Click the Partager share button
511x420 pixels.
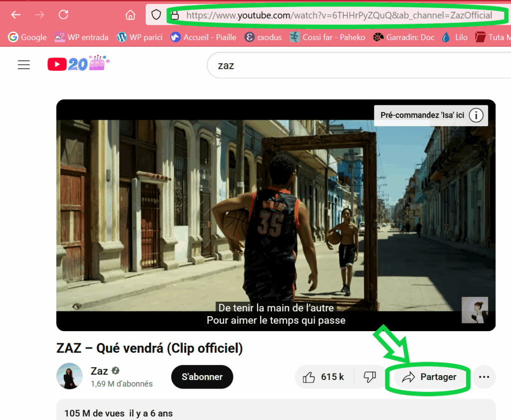tap(430, 377)
